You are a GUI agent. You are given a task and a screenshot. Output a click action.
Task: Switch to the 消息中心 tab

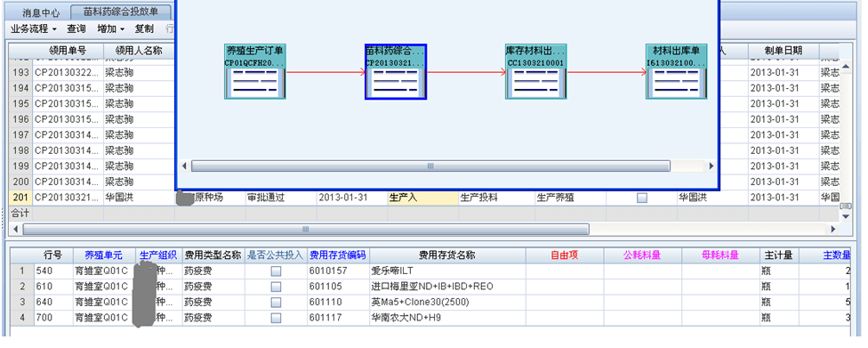coord(41,12)
